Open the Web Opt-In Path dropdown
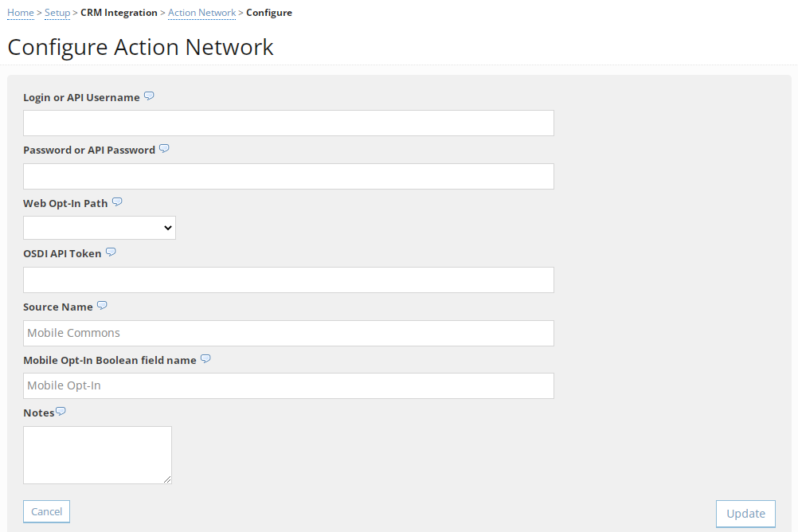 click(99, 227)
